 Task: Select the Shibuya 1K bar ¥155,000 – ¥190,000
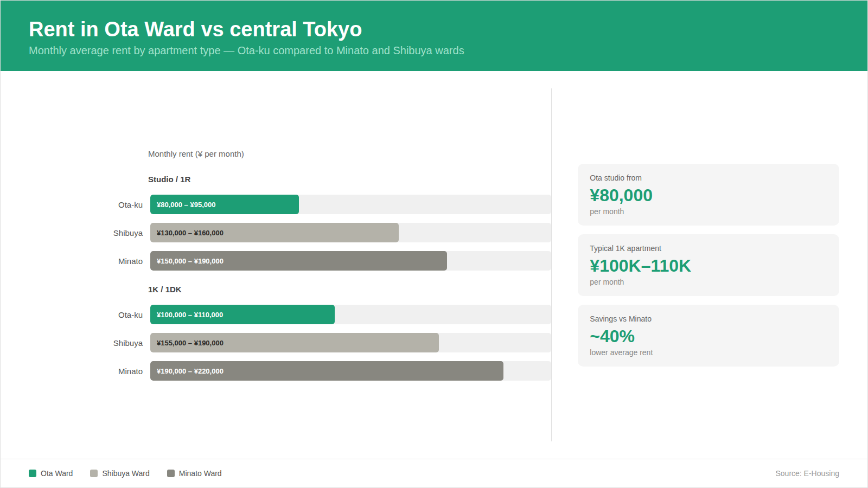tap(295, 343)
